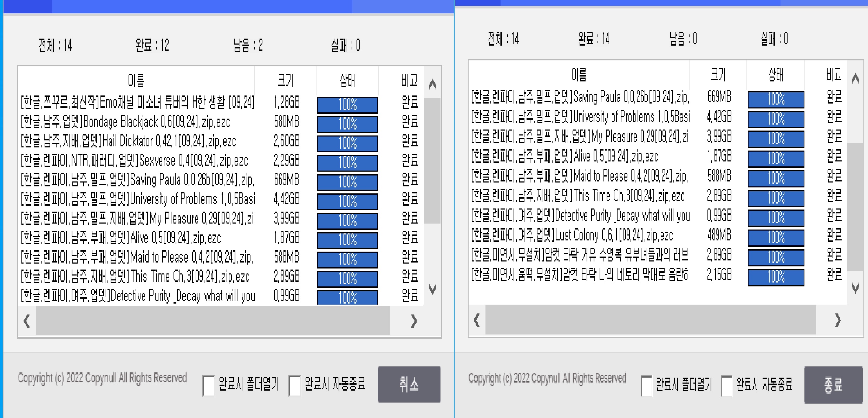The width and height of the screenshot is (868, 418).
Task: Click left arrow of left horizontal scrollbar
Action: click(x=27, y=321)
